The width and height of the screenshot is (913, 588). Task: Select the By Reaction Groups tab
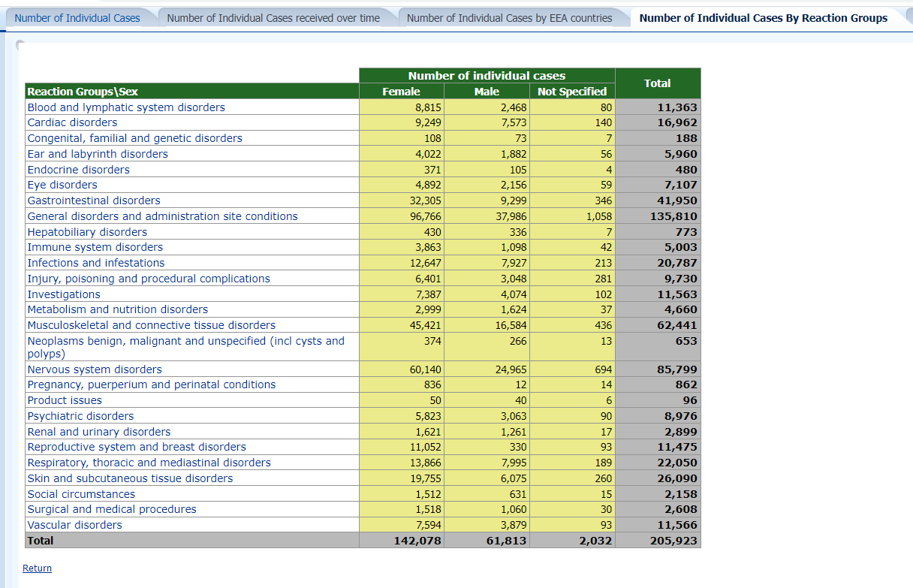point(763,18)
